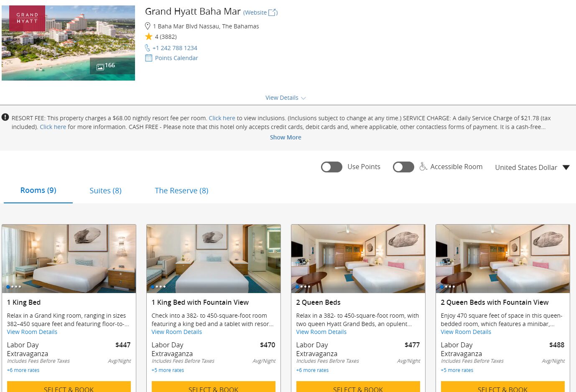Expand the notice with Show More

coord(285,137)
